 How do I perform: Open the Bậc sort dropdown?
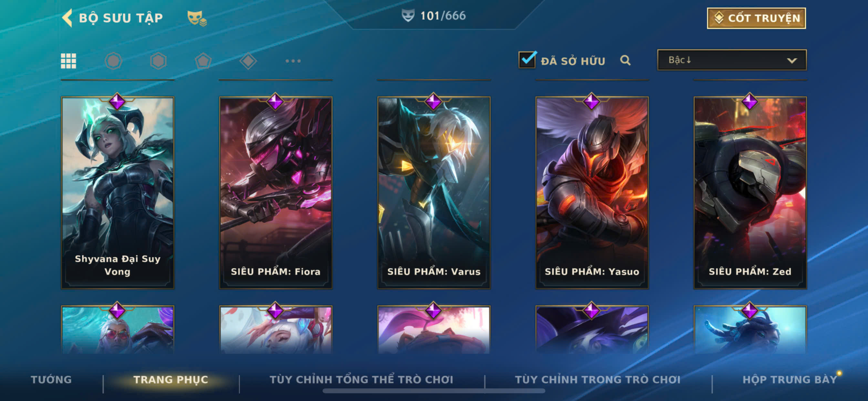click(731, 60)
